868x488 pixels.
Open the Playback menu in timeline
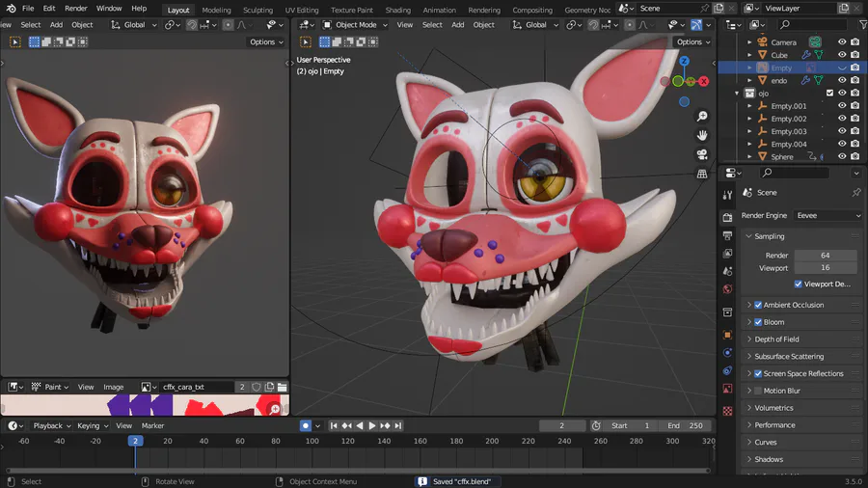pos(52,425)
